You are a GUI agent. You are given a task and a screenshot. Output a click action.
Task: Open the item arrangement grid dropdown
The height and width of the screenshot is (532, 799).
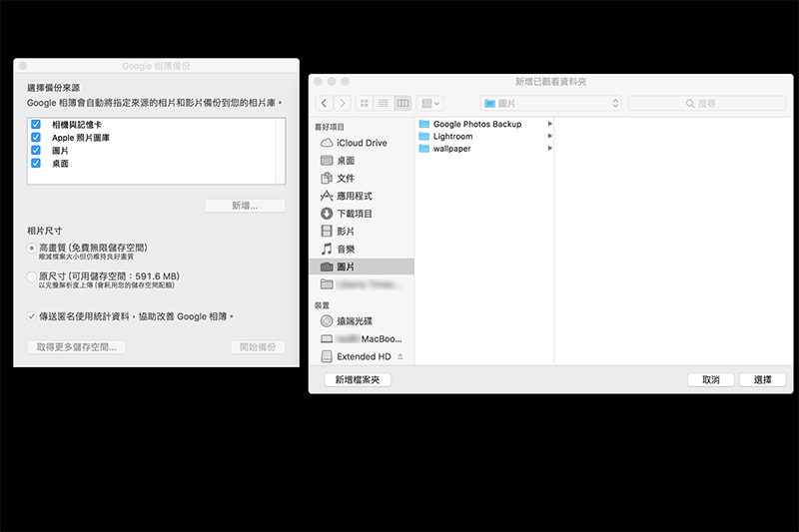click(430, 104)
